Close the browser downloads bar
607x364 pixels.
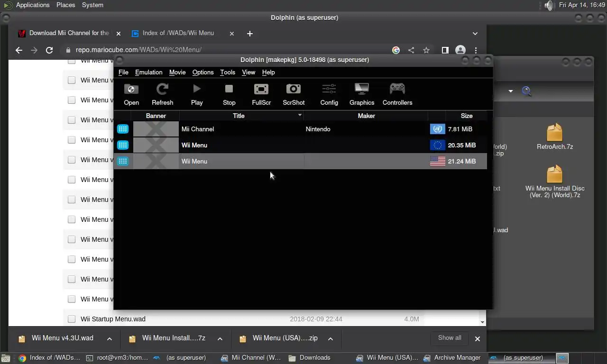coord(478,338)
